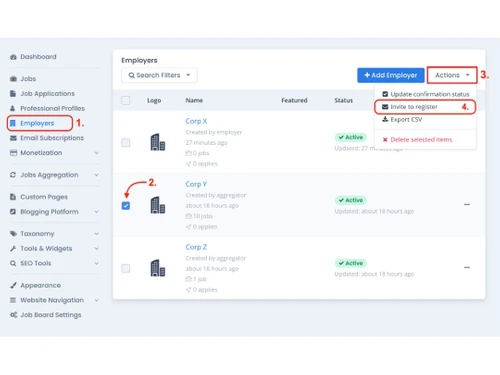Viewport: 500px width, 375px height.
Task: Click the Email Subscriptions envelope icon
Action: click(x=13, y=138)
